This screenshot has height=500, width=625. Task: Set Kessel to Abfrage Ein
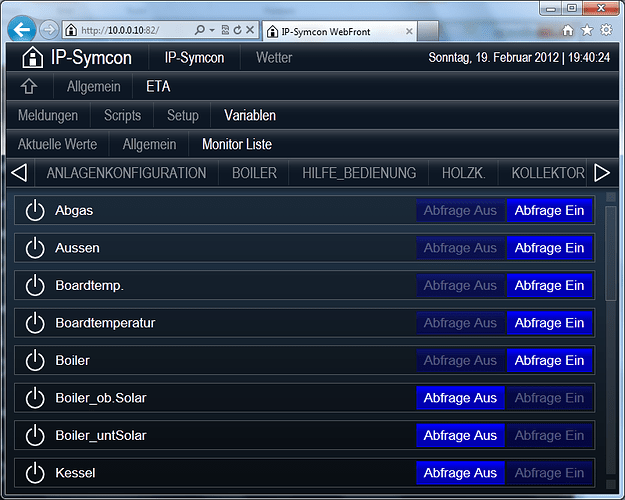pos(549,472)
